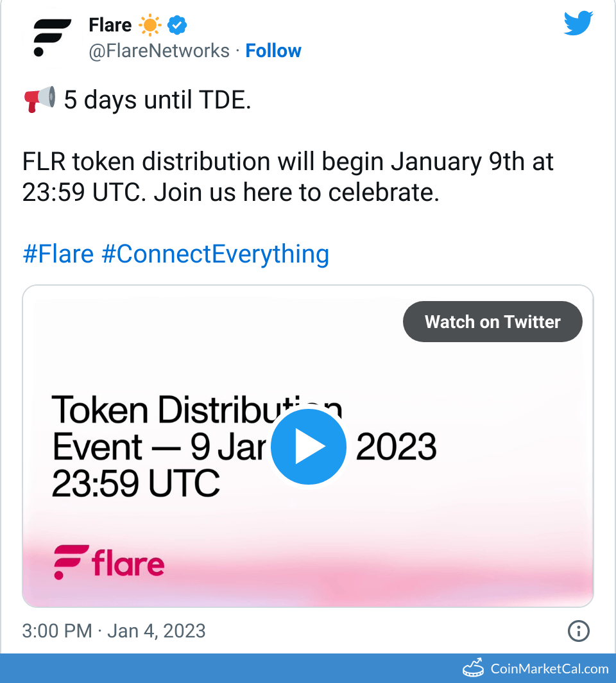616x683 pixels.
Task: Click the @FlareNetworks handle
Action: 159,51
